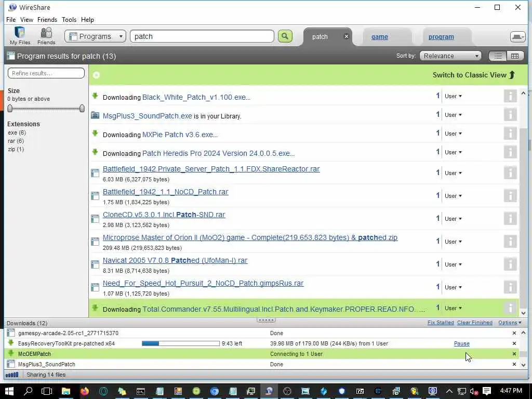Open Firefox from Windows taskbar
Image resolution: width=532 pixels, height=399 pixels.
[85, 391]
